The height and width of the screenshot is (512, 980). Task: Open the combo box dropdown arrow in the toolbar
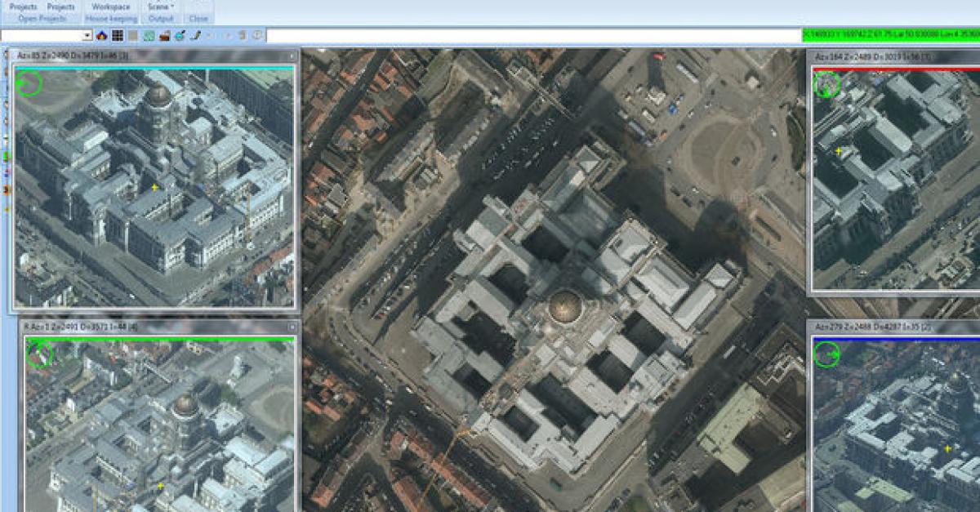pos(87,36)
